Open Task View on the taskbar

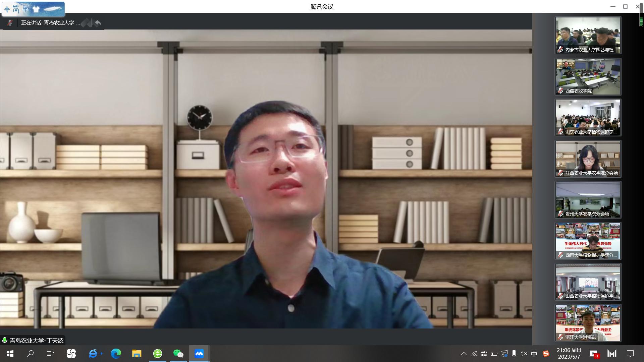pyautogui.click(x=50, y=354)
